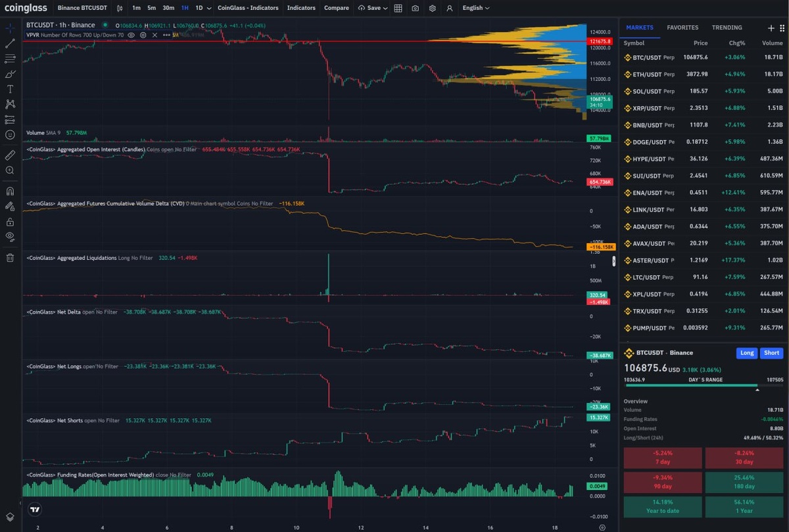Select the text annotation tool
Image resolution: width=789 pixels, height=532 pixels.
(x=10, y=89)
